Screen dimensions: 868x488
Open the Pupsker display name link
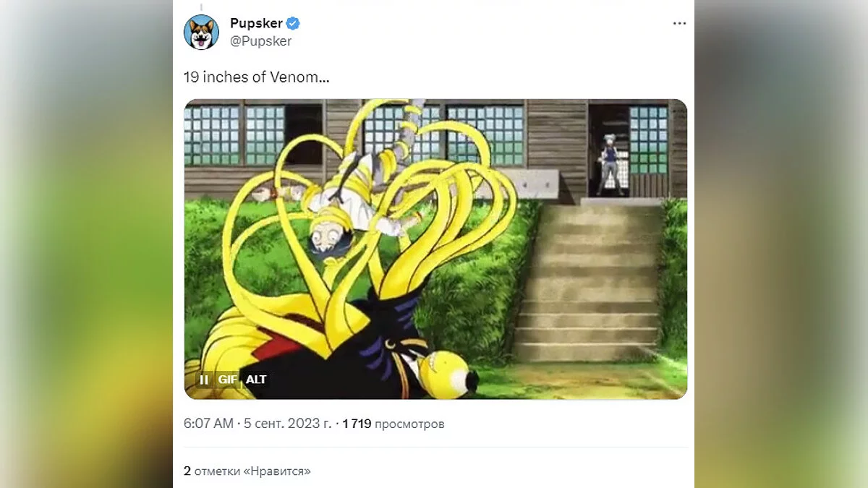[x=256, y=23]
